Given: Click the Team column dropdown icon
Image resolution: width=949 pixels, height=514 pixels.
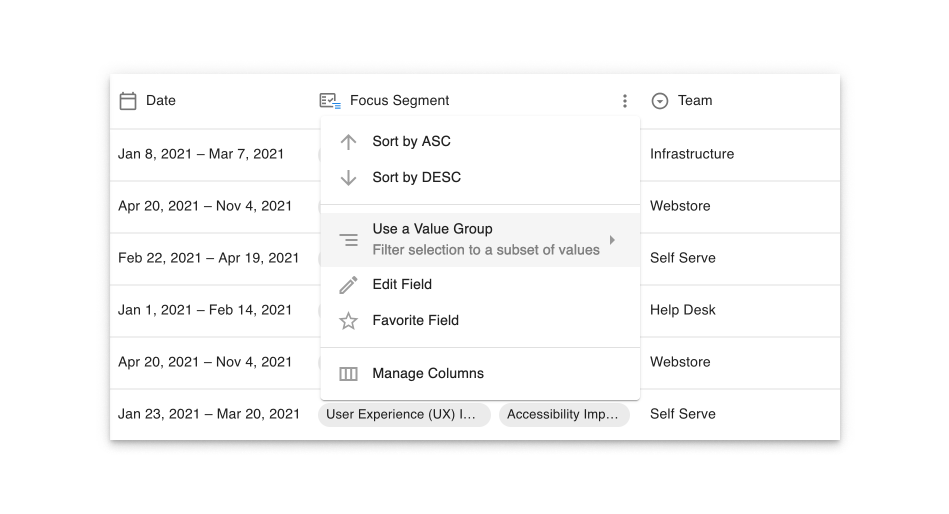Looking at the screenshot, I should [660, 101].
